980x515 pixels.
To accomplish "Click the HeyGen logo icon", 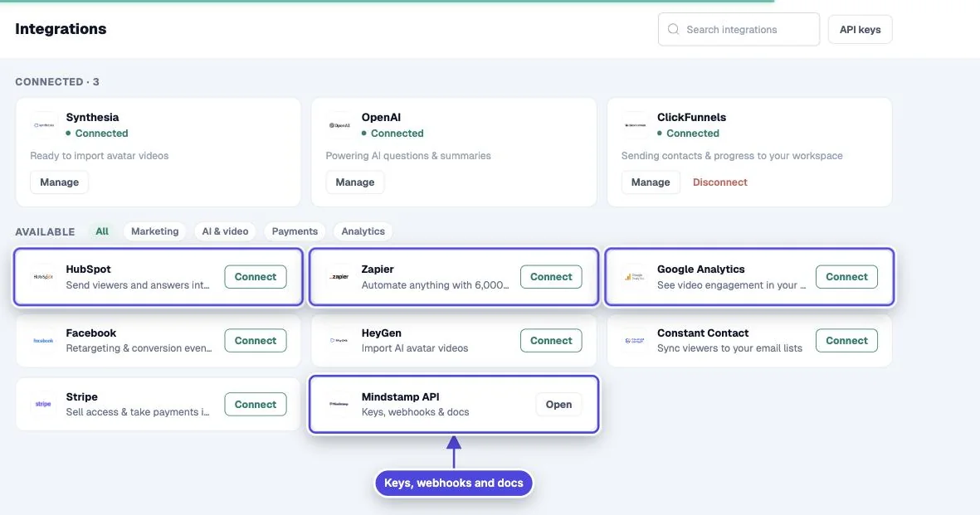I will [339, 341].
